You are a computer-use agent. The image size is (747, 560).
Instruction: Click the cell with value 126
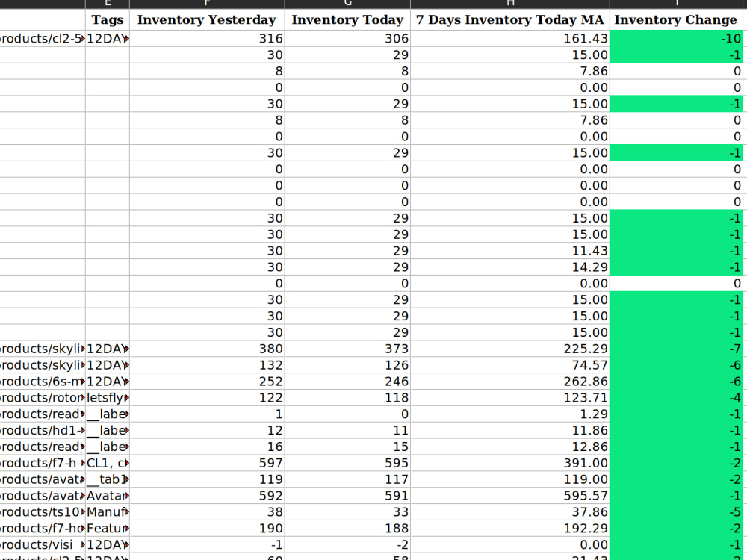(347, 365)
